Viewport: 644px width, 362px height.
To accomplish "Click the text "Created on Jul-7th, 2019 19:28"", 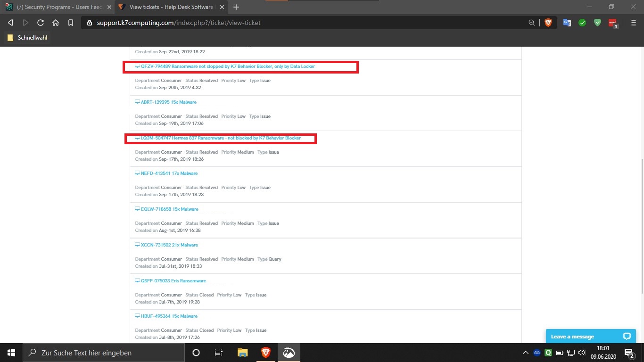I will (x=167, y=302).
